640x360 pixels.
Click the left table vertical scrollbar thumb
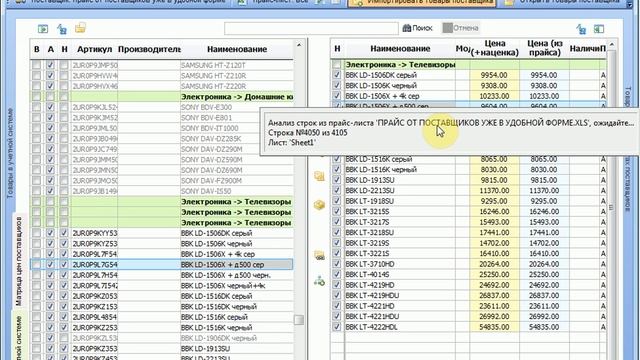299,320
